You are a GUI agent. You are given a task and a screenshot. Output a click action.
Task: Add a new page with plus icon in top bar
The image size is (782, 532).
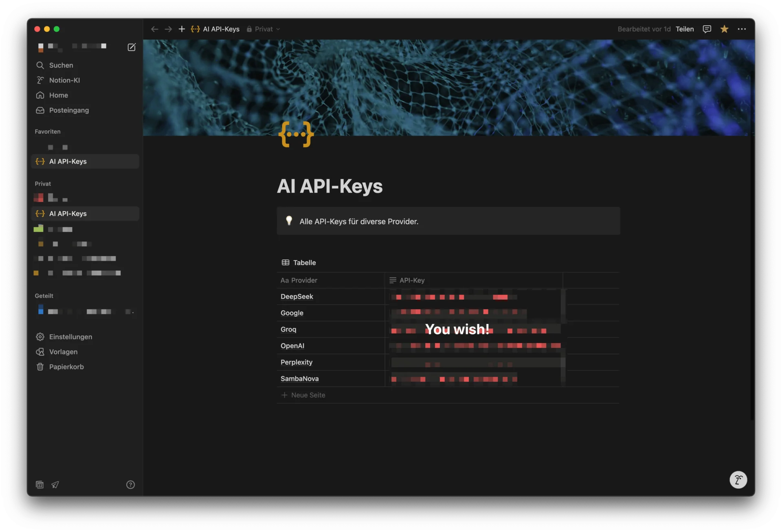[182, 29]
